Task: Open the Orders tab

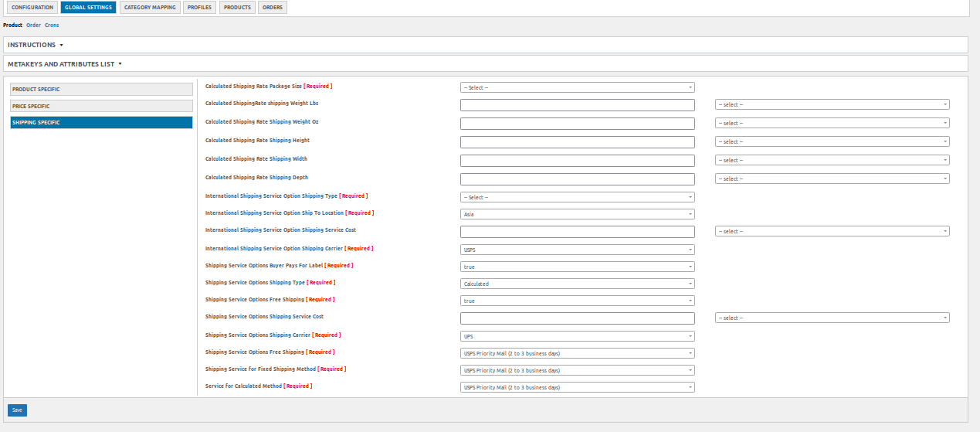Action: click(x=272, y=8)
